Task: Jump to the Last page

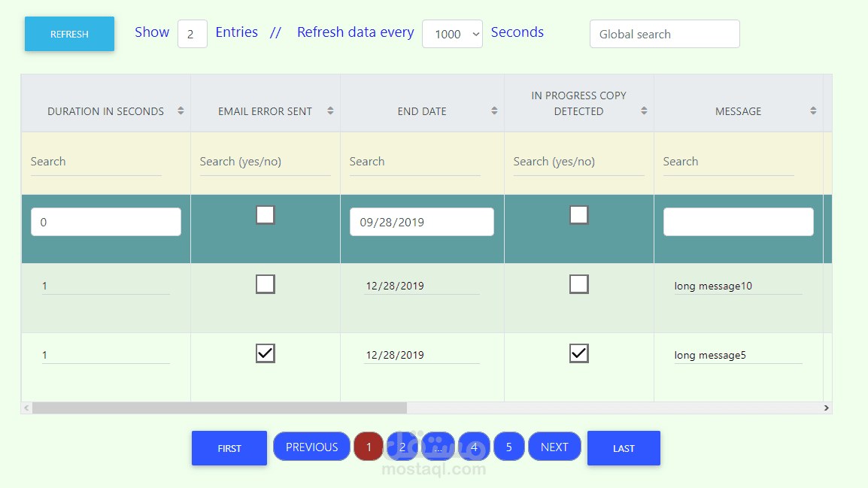Action: pos(624,448)
